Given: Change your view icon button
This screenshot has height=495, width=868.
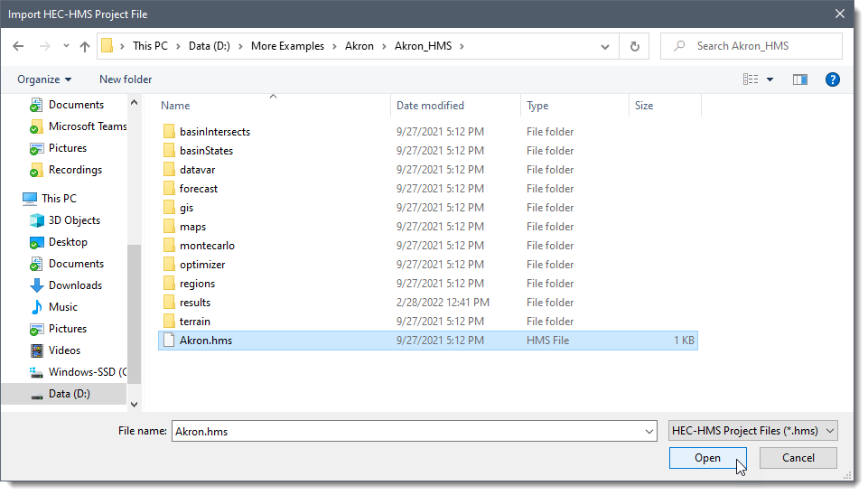Looking at the screenshot, I should coord(750,79).
